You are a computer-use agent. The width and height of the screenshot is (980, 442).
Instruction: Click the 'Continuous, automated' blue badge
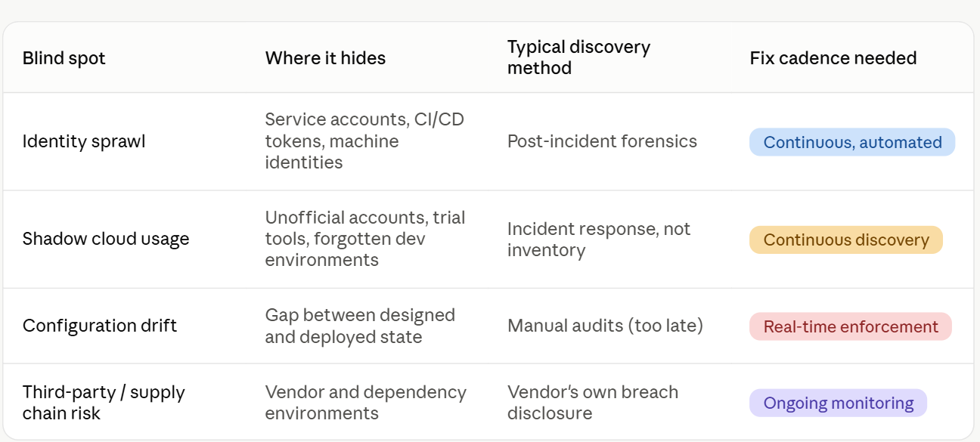pos(852,142)
